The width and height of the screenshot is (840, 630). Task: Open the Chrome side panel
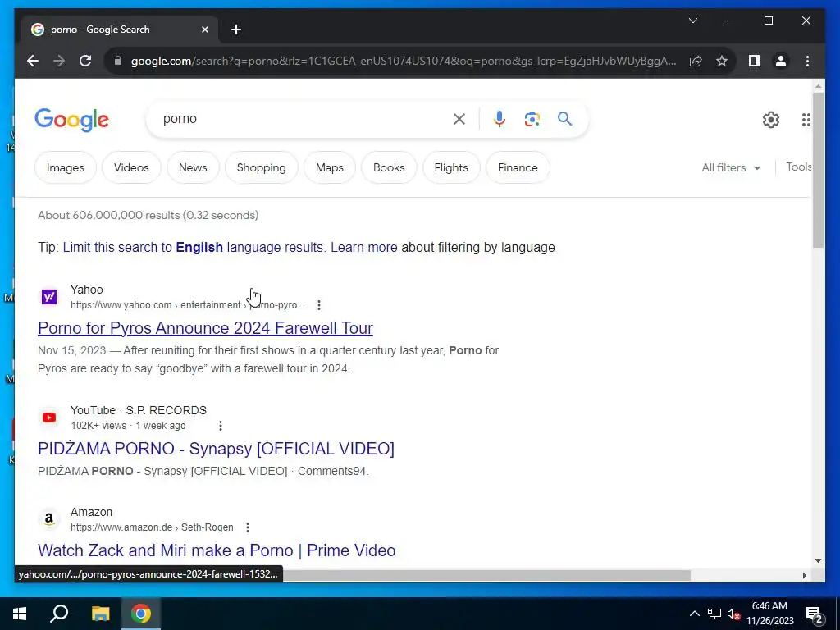(755, 61)
